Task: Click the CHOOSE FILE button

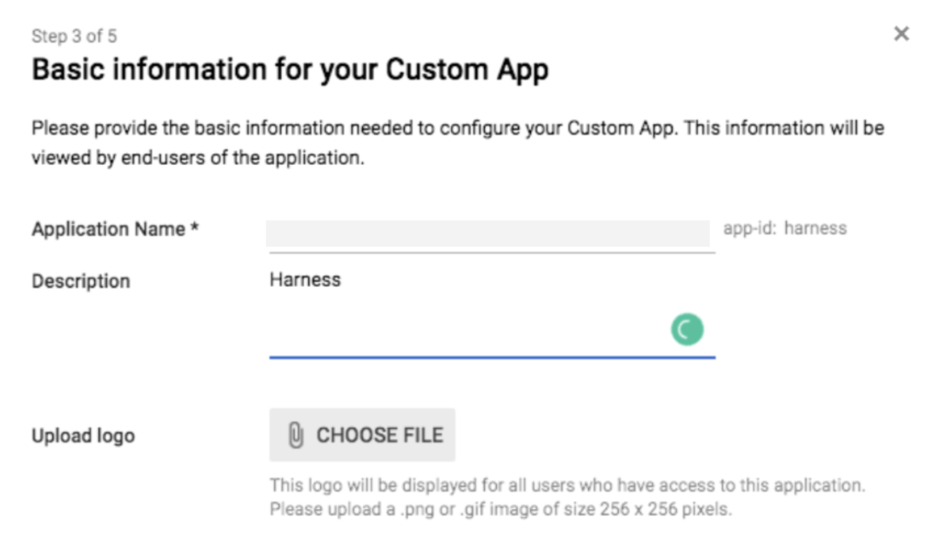Action: click(362, 435)
